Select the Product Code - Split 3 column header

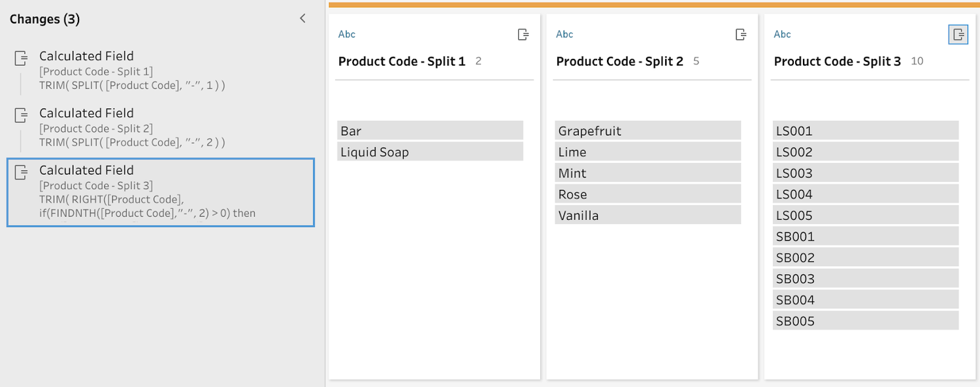(x=838, y=61)
